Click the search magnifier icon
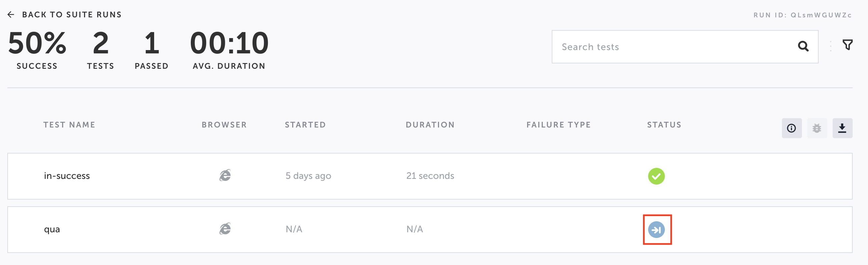 (803, 46)
